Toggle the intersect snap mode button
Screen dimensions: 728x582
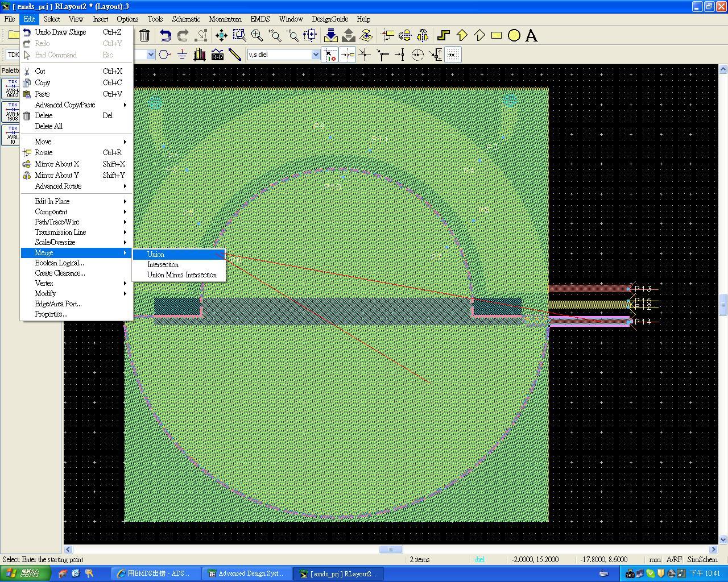[365, 55]
